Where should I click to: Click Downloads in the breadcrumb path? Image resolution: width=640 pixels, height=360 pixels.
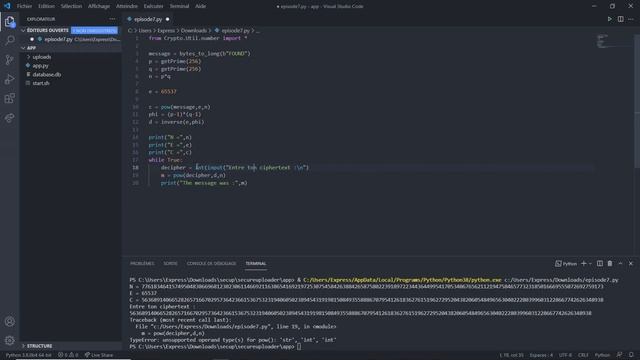coord(193,31)
